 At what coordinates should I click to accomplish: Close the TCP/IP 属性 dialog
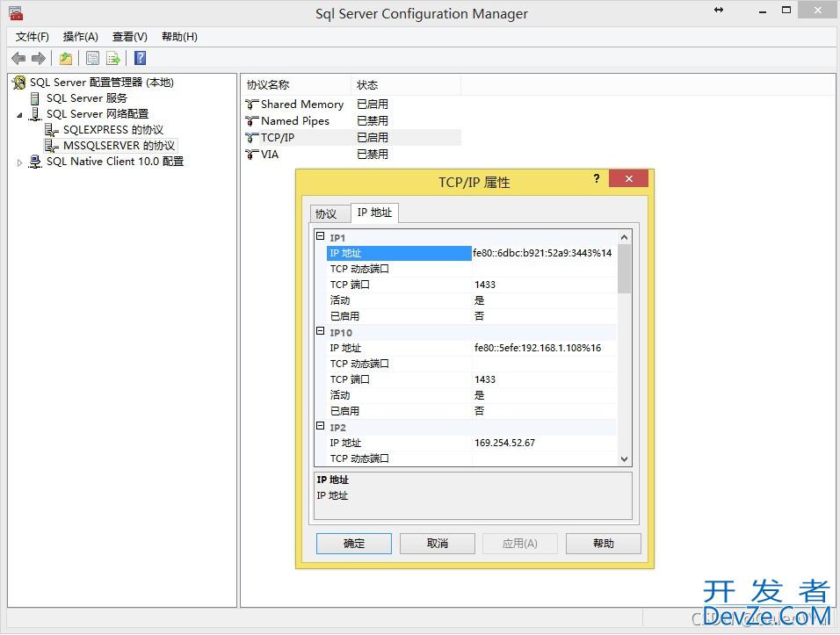point(629,179)
